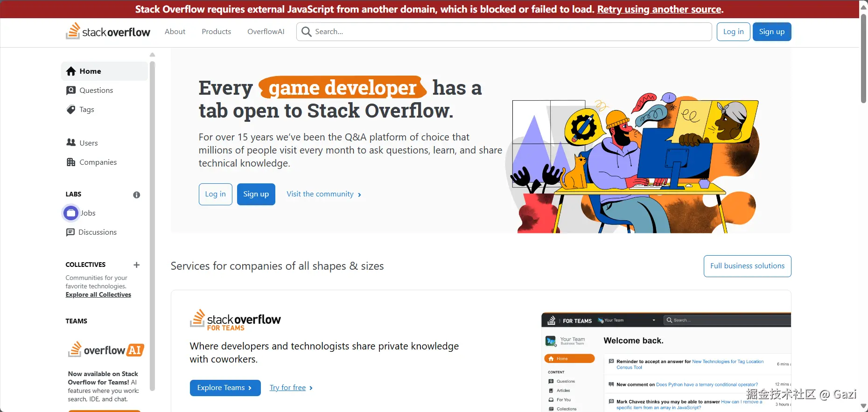
Task: Click the Teams preview logo icon
Action: pyautogui.click(x=552, y=321)
